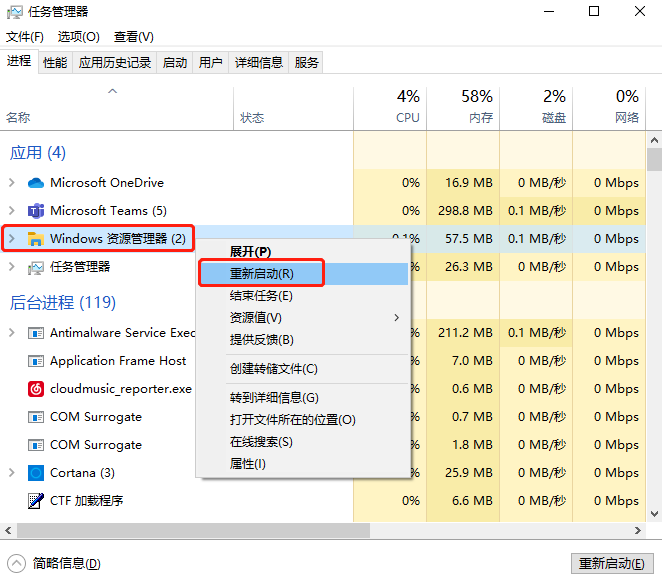Click the Microsoft Teams app icon
Viewport: 662px width, 579px height.
36,211
